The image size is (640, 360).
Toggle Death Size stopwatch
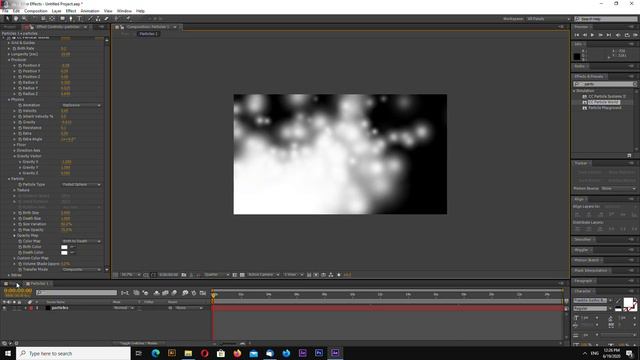click(x=20, y=218)
